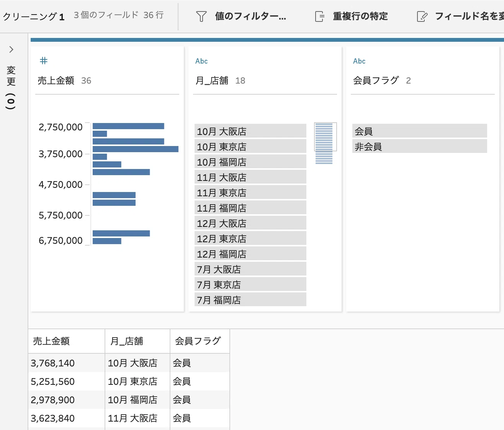The height and width of the screenshot is (430, 504).
Task: Select value 12月 大阪店 in profile card
Action: pos(250,223)
